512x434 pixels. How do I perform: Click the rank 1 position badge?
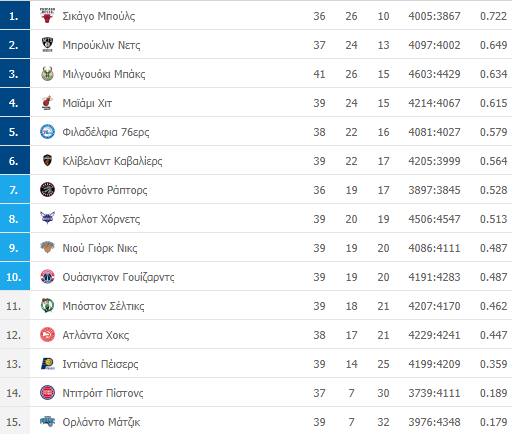coord(15,15)
